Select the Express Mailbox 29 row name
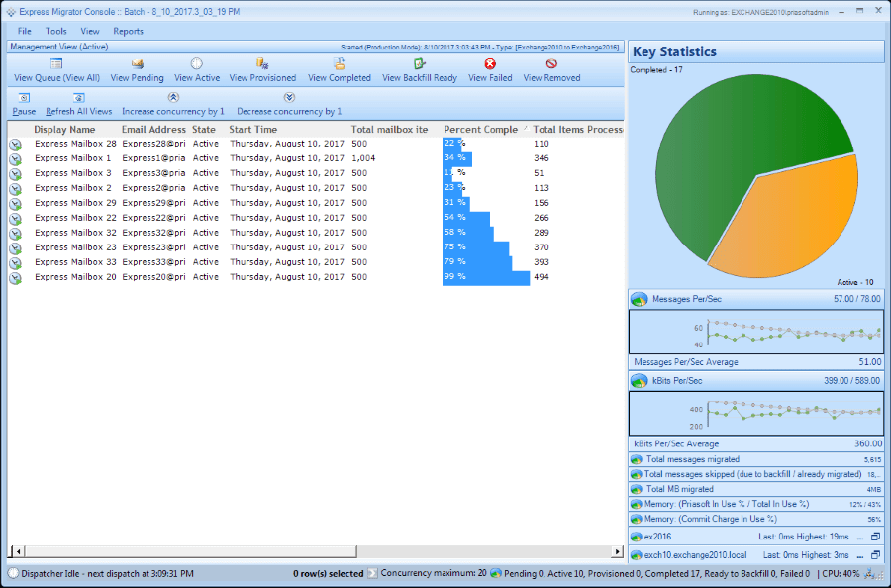This screenshot has width=891, height=588. [x=75, y=203]
